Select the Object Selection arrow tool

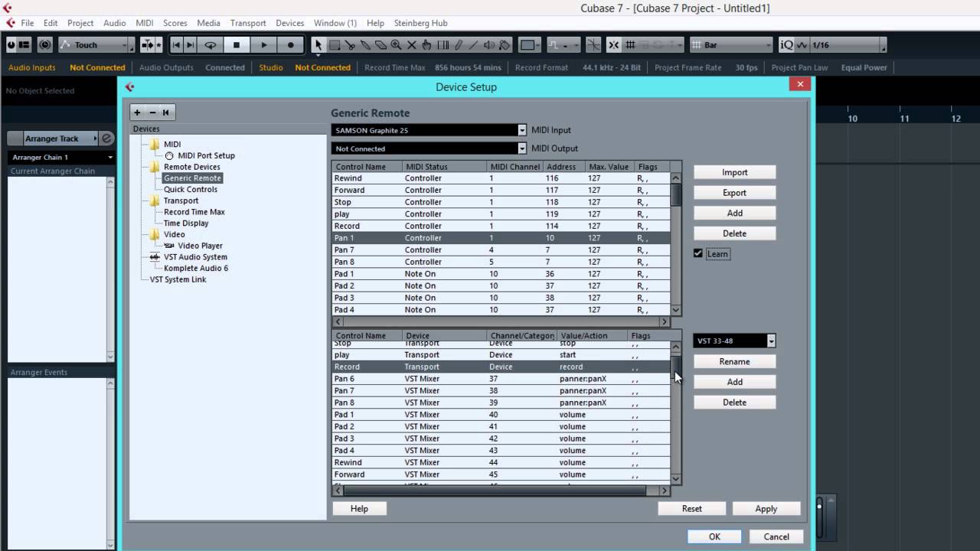pos(319,45)
